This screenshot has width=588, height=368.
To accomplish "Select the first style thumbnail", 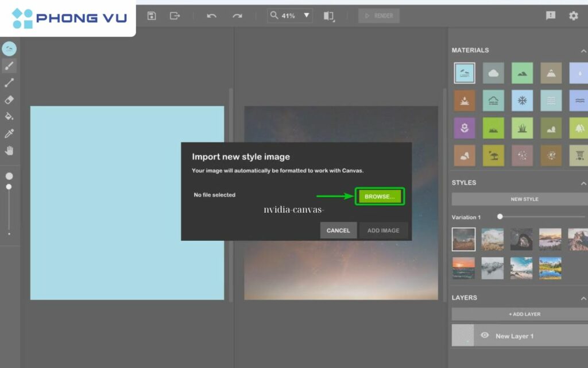I will [x=463, y=239].
